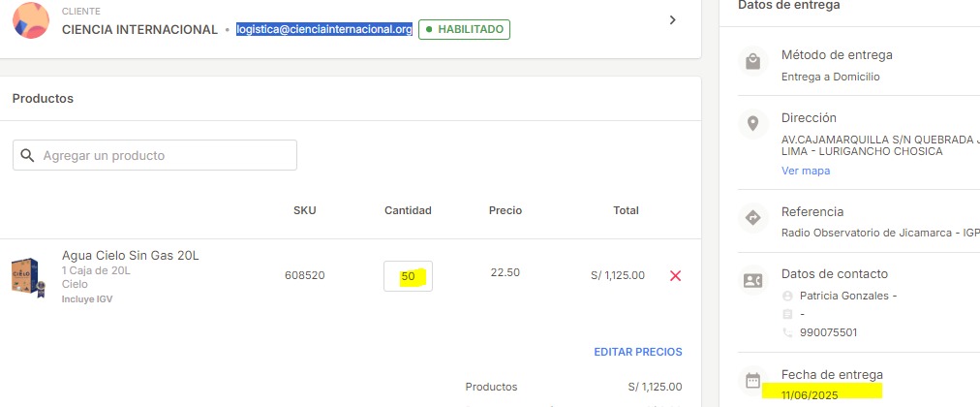Edit the Cantidad quantity field showing 50

click(x=408, y=276)
